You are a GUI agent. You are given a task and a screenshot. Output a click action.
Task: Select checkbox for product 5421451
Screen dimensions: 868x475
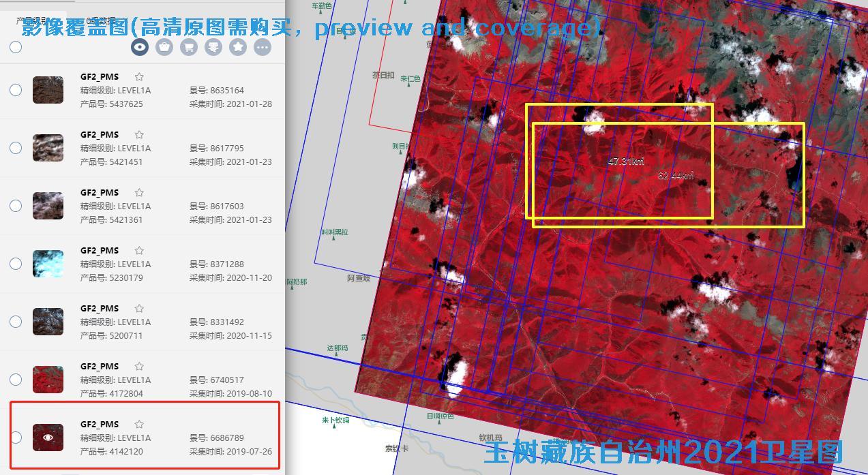(16, 148)
